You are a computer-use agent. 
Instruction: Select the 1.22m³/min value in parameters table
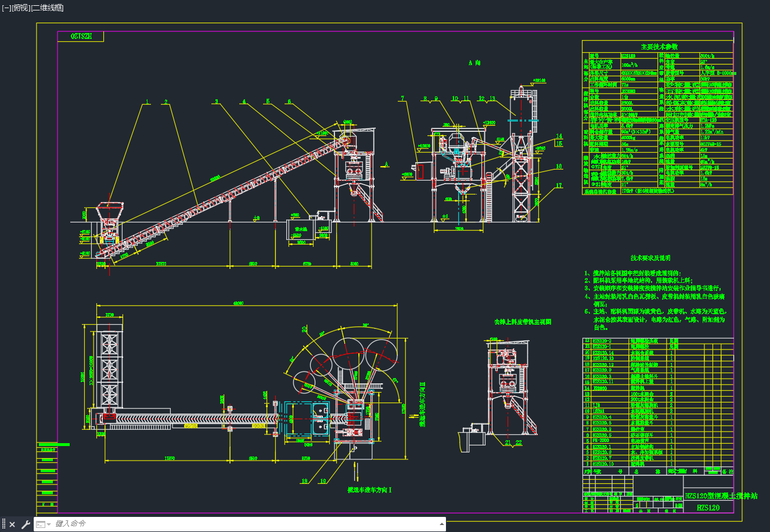(711, 132)
